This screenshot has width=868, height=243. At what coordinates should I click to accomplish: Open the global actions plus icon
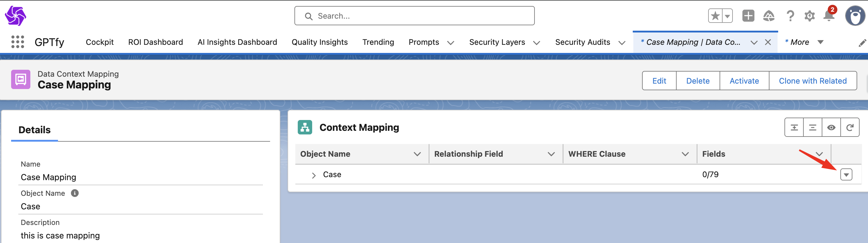(x=748, y=16)
